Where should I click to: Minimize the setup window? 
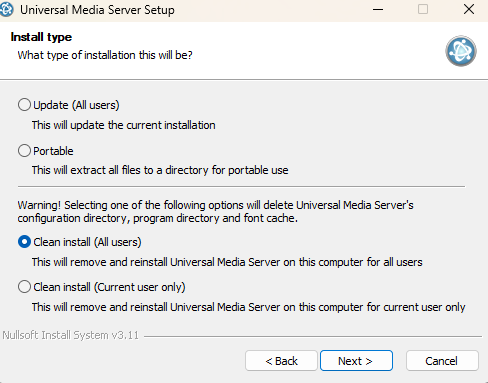tap(378, 9)
